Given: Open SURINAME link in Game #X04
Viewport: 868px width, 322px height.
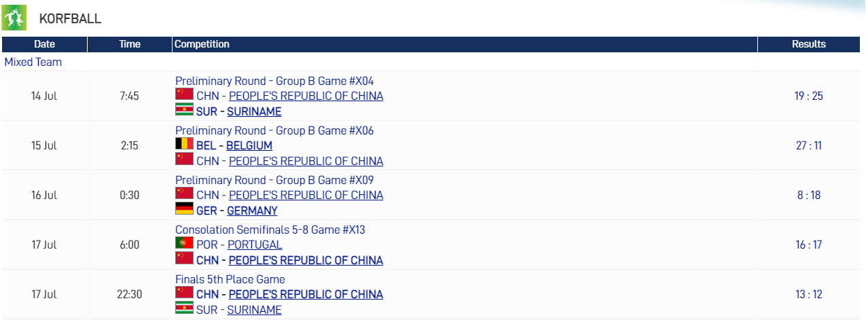Looking at the screenshot, I should [x=254, y=111].
